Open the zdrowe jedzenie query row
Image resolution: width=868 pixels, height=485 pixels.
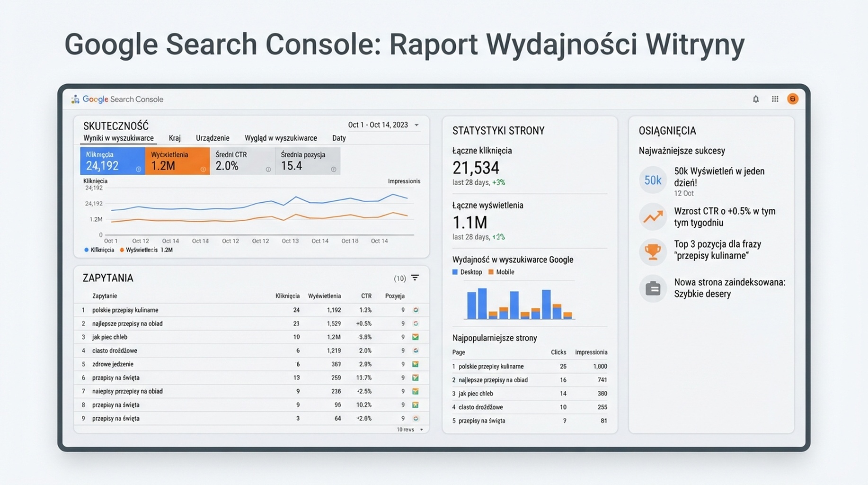(x=251, y=364)
